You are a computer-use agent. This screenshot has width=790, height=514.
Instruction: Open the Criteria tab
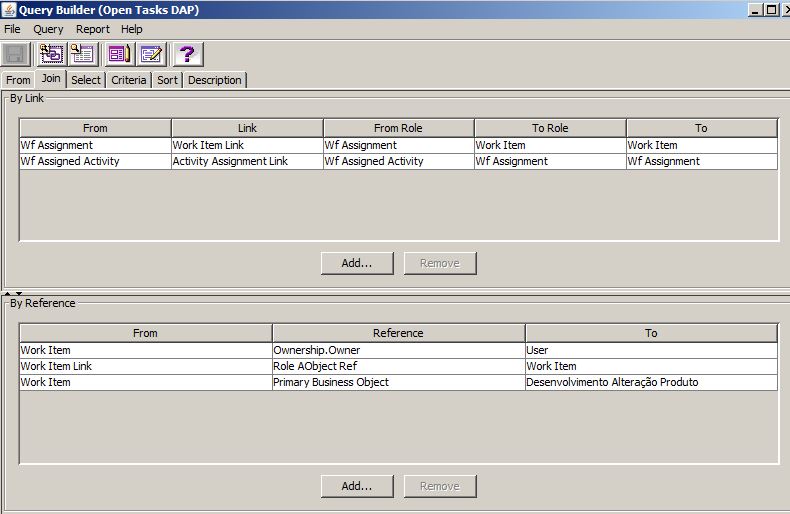click(128, 80)
